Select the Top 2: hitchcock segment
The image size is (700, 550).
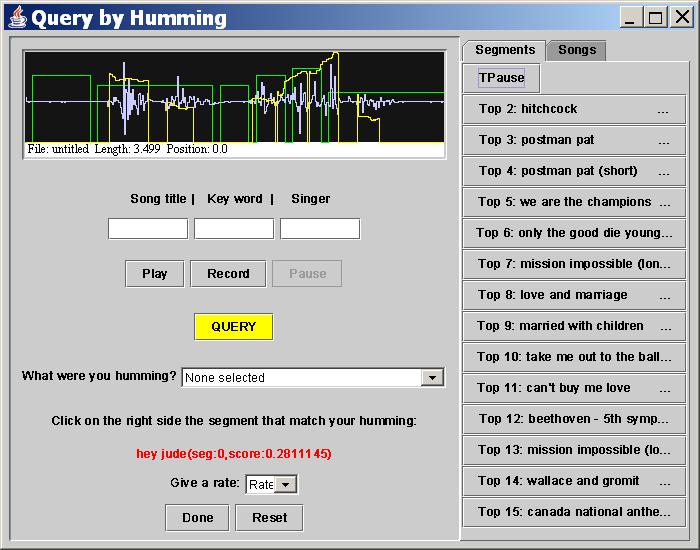point(574,109)
